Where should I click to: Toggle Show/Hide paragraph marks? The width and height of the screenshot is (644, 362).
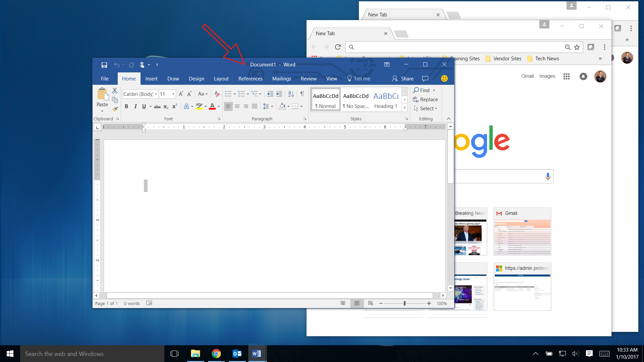click(302, 94)
